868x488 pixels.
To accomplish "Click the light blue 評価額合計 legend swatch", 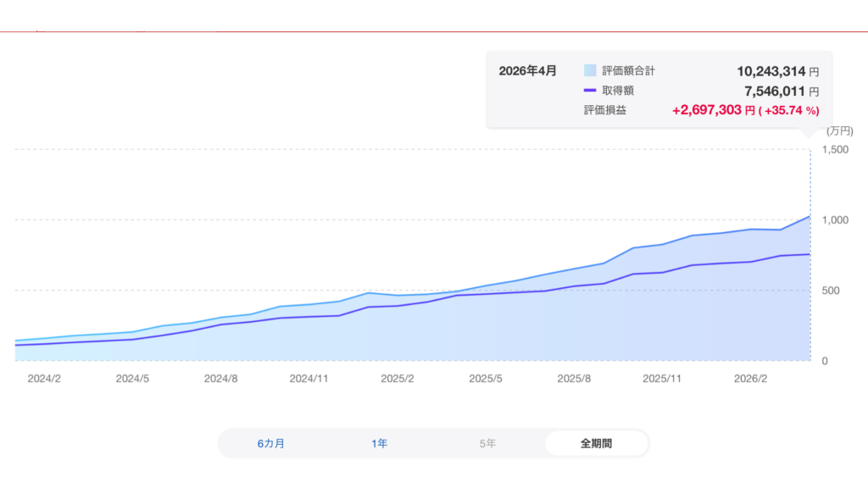I will tap(591, 71).
